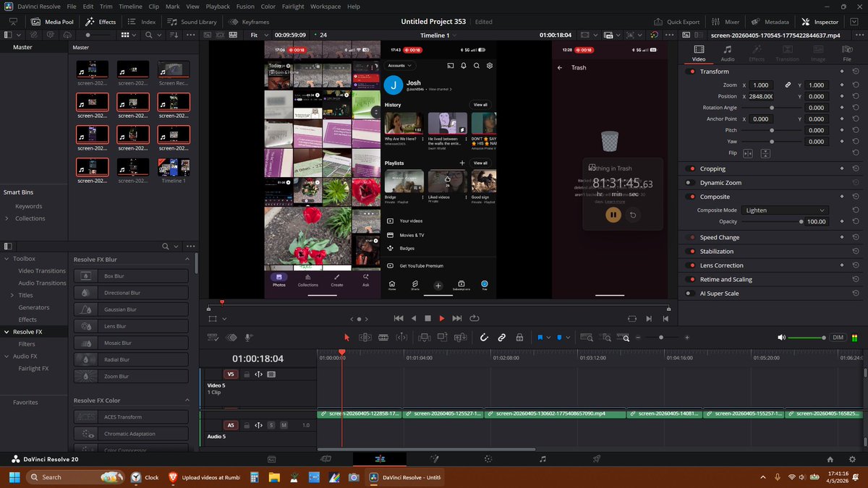Open the Gaussian Blur effect
868x488 pixels.
coord(131,309)
